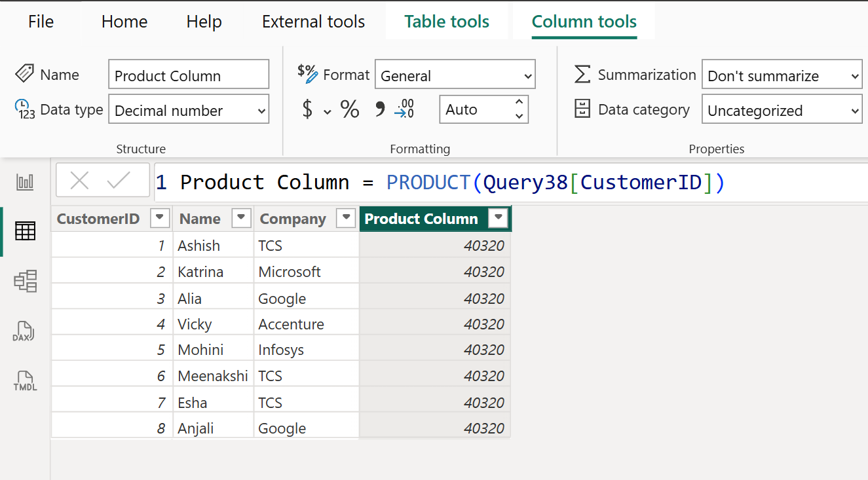Click the Summarization sigma icon
This screenshot has height=480, width=868.
582,74
